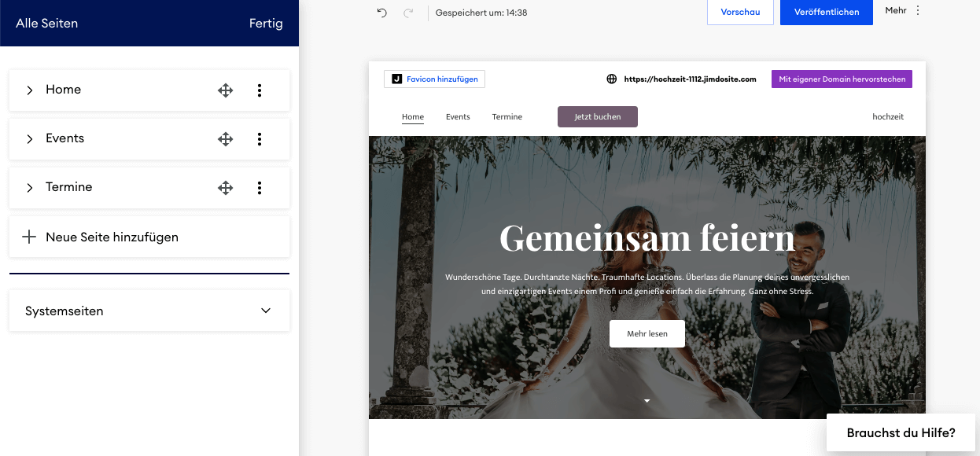
Task: Click the Veröffentlichen button
Action: [x=827, y=13]
